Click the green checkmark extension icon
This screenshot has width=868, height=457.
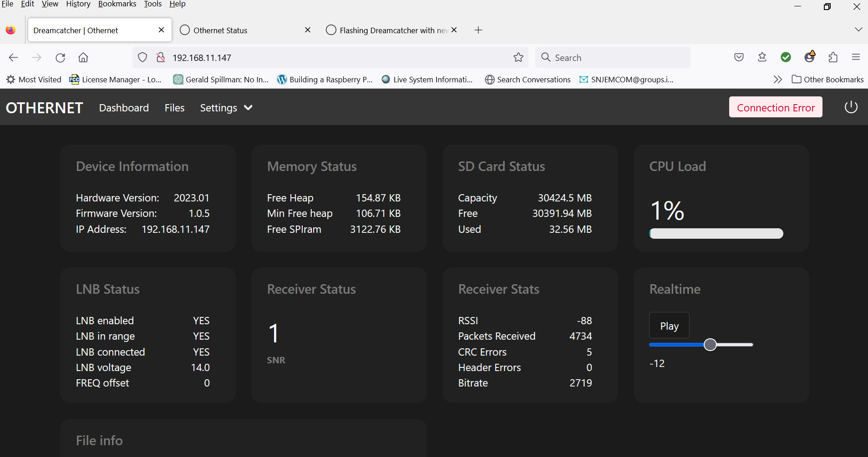[786, 57]
